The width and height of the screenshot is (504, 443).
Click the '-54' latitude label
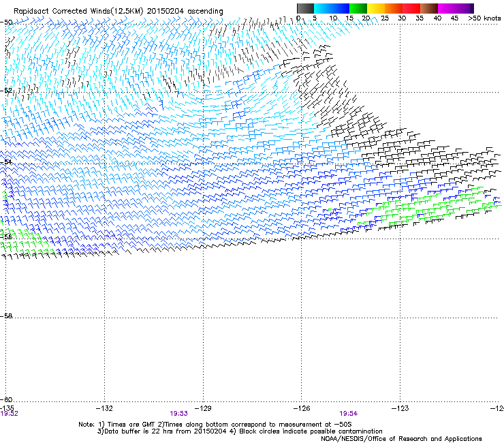6,162
